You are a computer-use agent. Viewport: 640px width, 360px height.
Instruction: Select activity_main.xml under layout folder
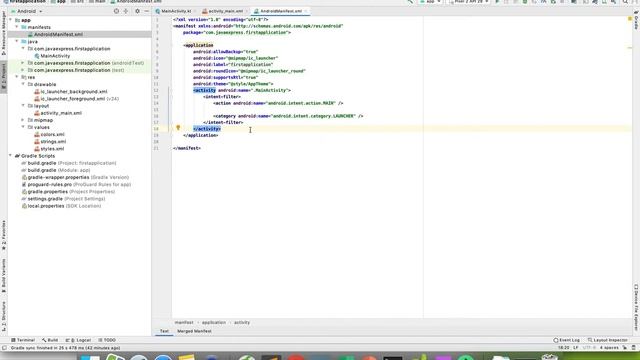pyautogui.click(x=58, y=113)
